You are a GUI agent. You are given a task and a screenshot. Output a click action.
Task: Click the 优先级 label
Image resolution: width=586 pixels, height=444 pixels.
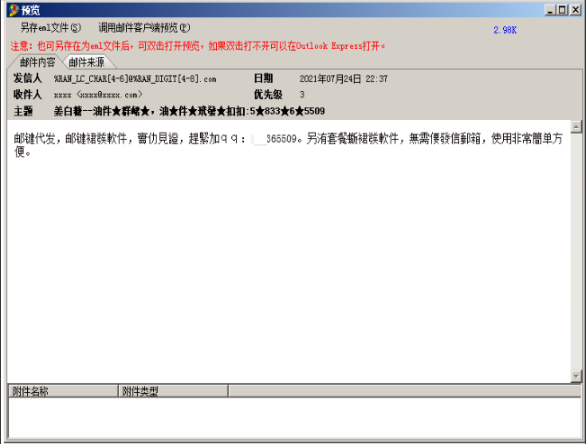coord(268,95)
